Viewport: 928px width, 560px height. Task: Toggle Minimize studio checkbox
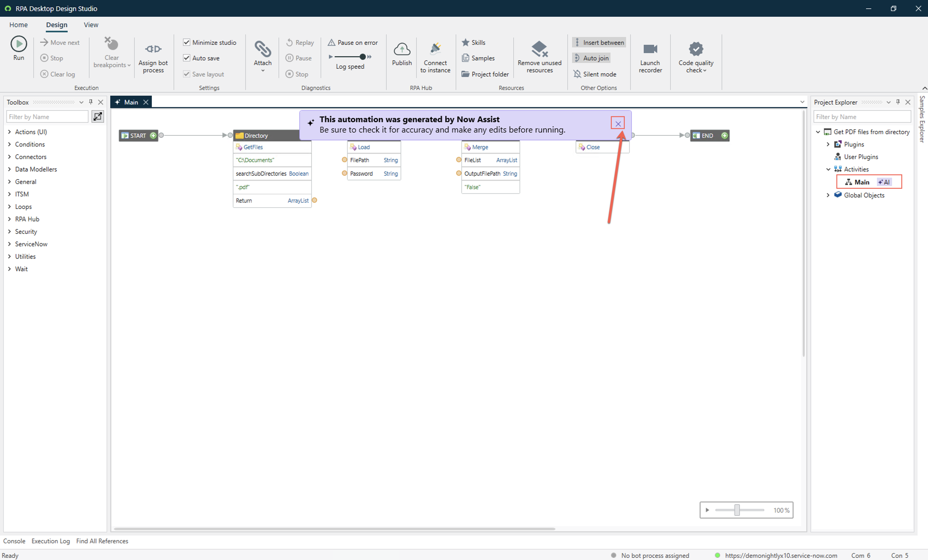187,42
